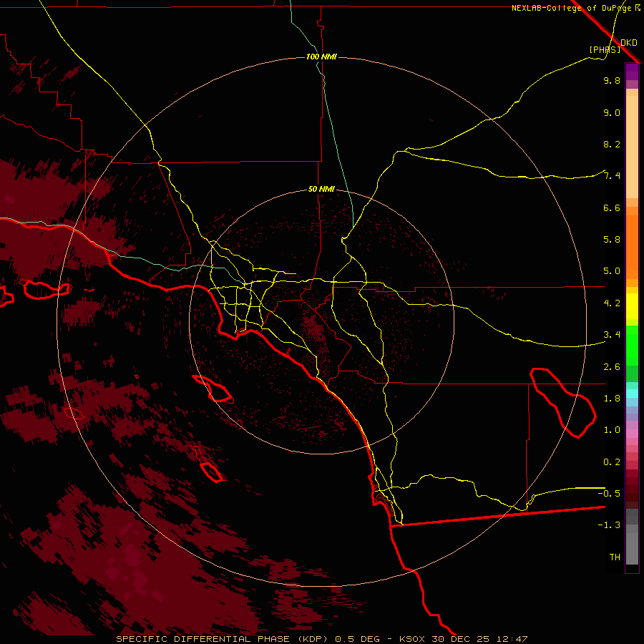Pick the gray band at color bar bottom

632,548
